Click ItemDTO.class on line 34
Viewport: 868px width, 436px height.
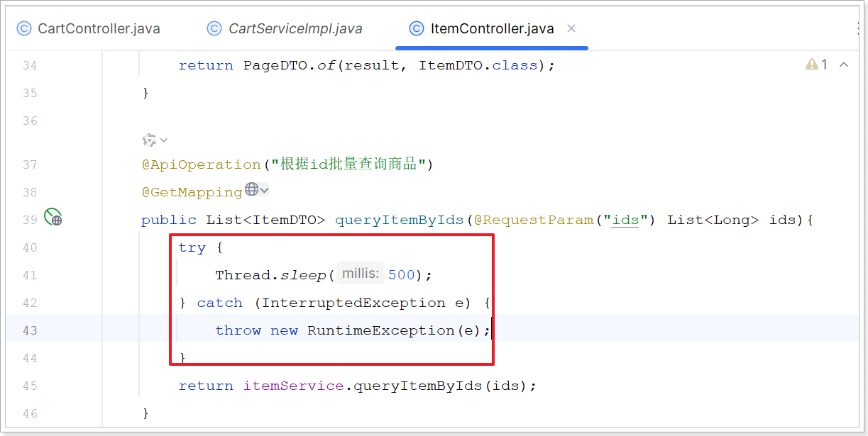[x=478, y=65]
